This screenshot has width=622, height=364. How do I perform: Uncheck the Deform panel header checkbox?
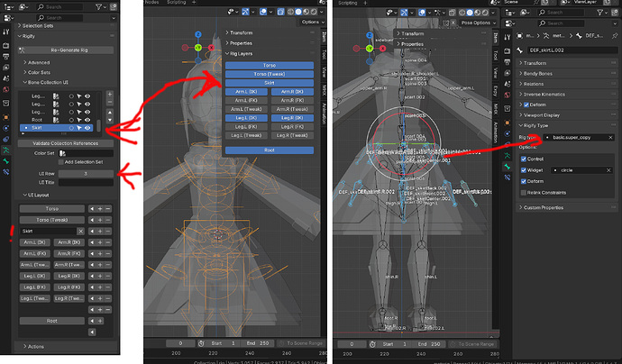pos(526,105)
